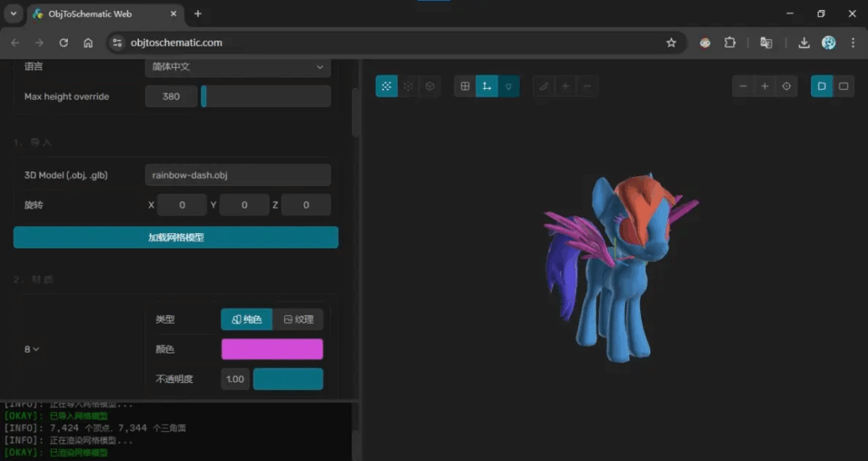Open the extensions puzzle icon
Image resolution: width=868 pixels, height=461 pixels.
730,42
